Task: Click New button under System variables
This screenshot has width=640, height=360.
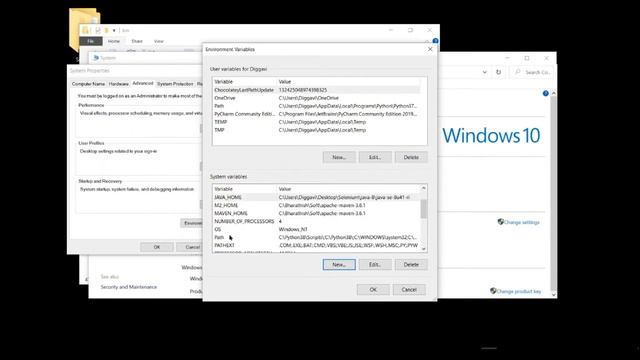Action: coord(339,264)
